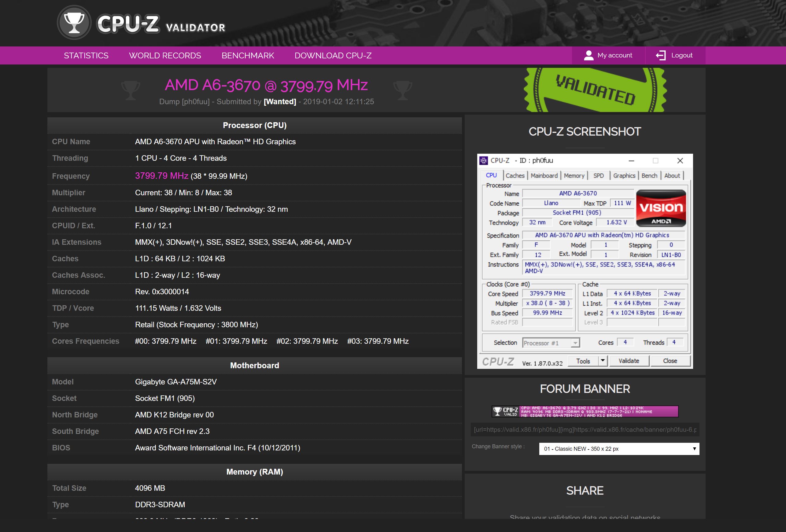Click the green Validated stamp
The width and height of the screenshot is (786, 532).
click(595, 90)
